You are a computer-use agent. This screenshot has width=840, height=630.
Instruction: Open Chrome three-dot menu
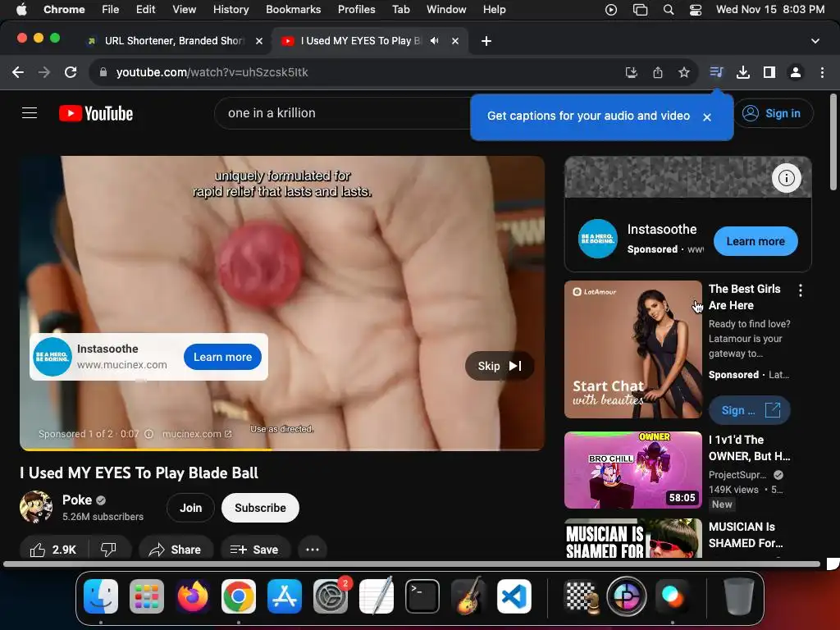822,72
